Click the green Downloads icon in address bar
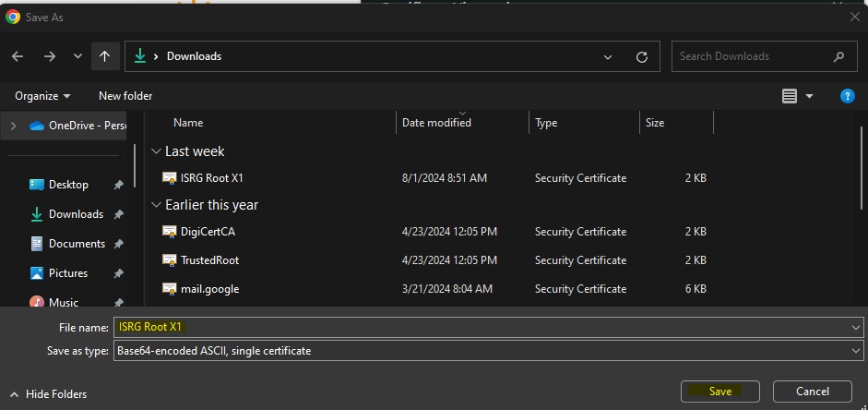 [140, 56]
